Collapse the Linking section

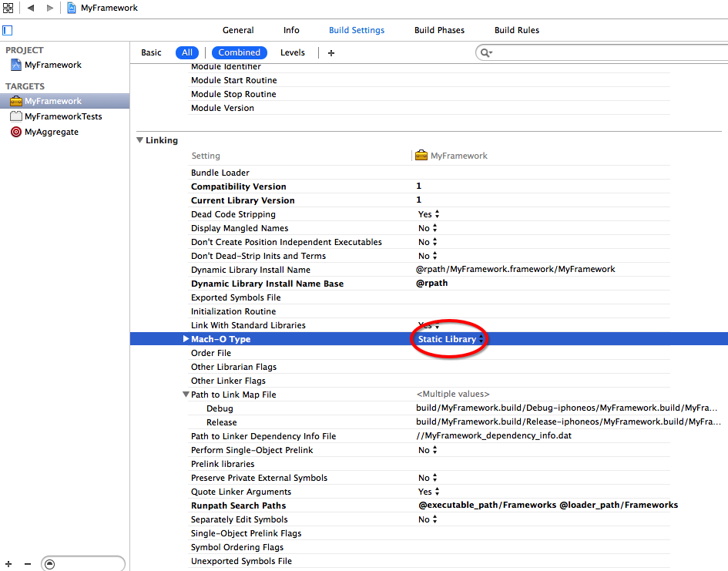tap(139, 140)
